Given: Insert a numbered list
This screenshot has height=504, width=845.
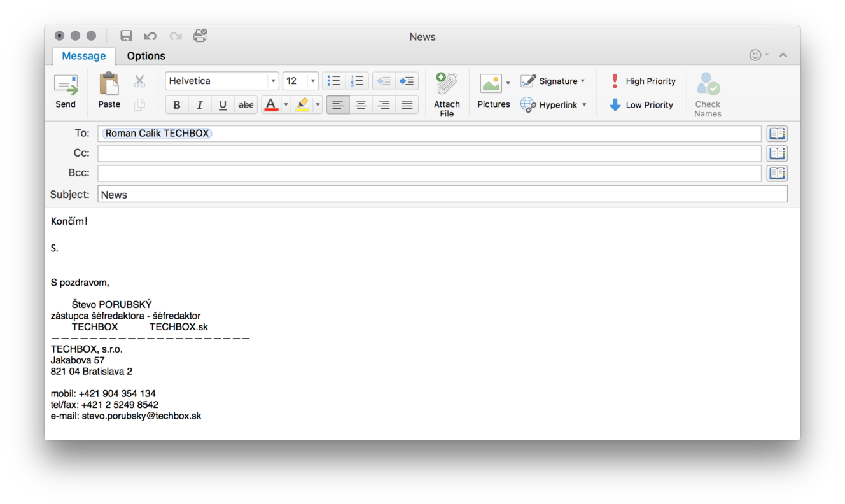Looking at the screenshot, I should (x=357, y=81).
